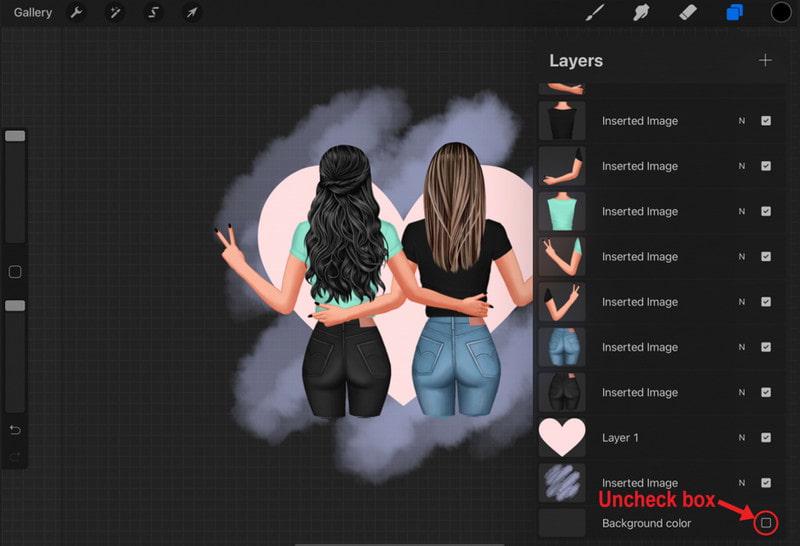The image size is (800, 546).
Task: Select the Smudge finger tool
Action: coord(641,12)
